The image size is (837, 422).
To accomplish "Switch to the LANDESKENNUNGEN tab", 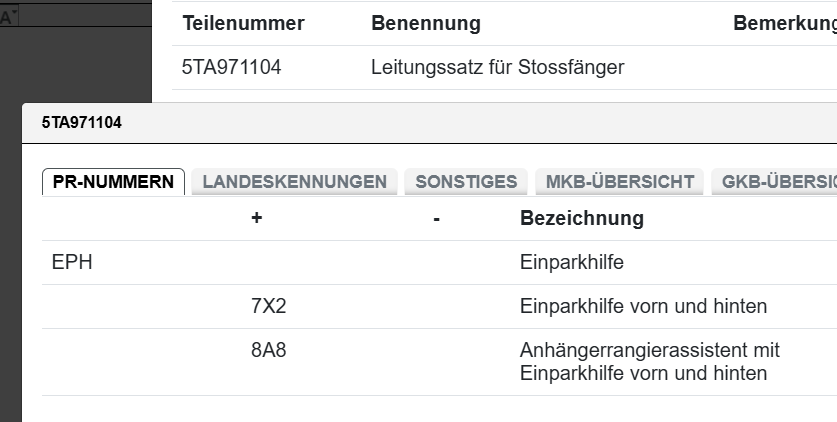I will point(294,182).
